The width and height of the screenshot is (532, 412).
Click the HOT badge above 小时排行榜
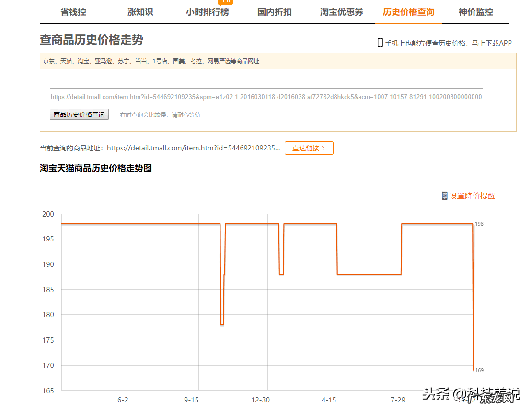(225, 2)
